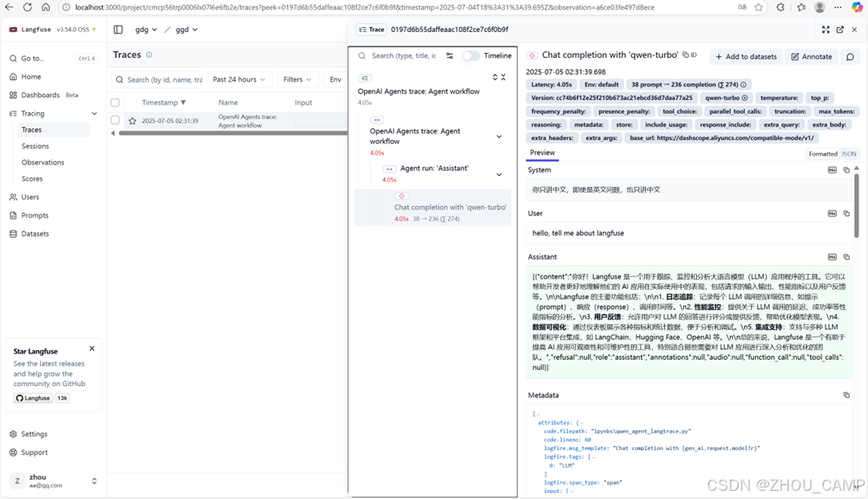Toggle the Timeline switch
The width and height of the screenshot is (868, 499).
pyautogui.click(x=470, y=56)
